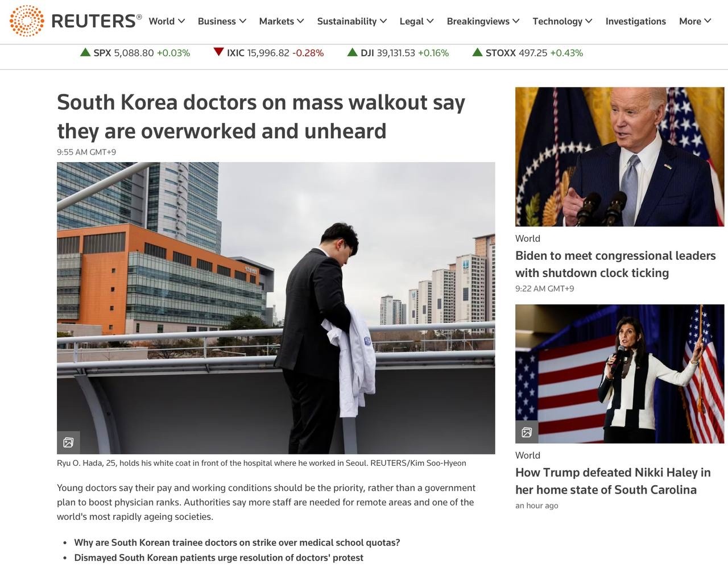The height and width of the screenshot is (567, 728).
Task: Open the Trump defeated Nikki Haley story
Action: (x=613, y=481)
